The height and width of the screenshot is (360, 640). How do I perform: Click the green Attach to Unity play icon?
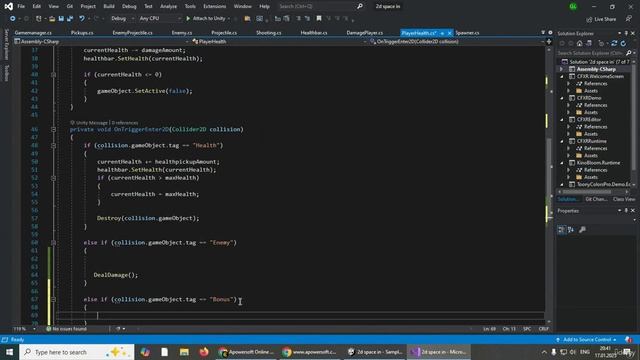[x=188, y=18]
